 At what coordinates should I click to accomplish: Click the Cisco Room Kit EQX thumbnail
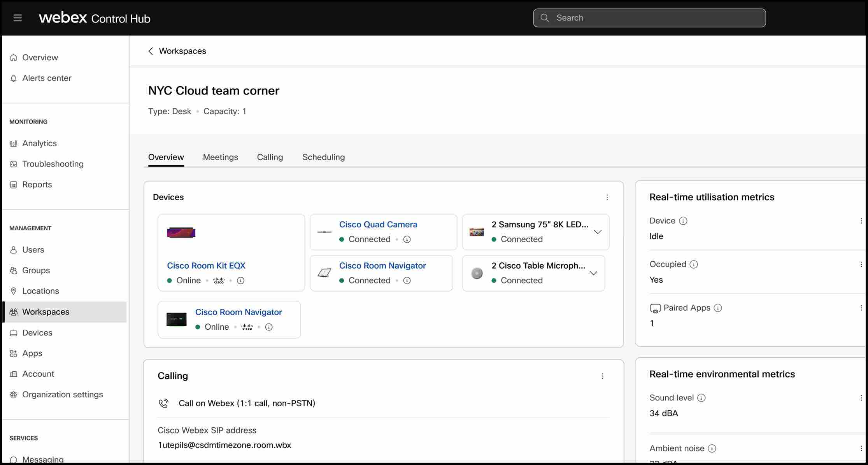181,232
